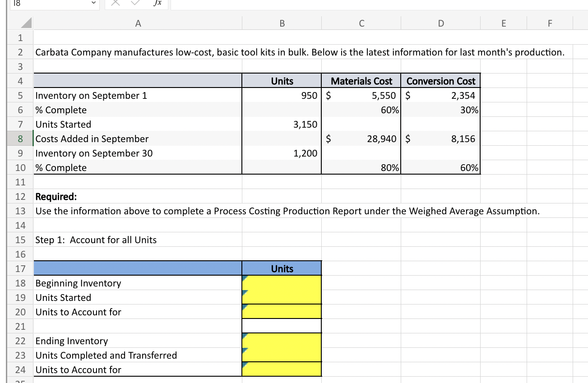
Task: Select the 5,550 materials cost cell
Action: 361,95
